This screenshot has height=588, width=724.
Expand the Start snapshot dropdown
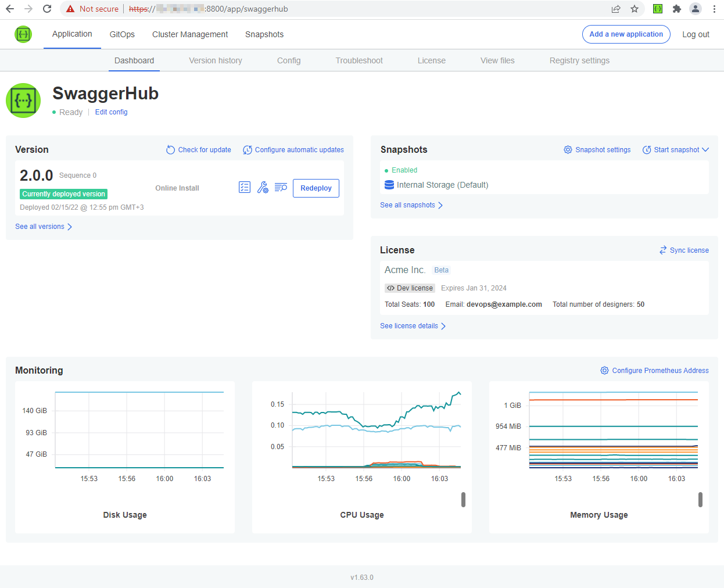(x=705, y=149)
